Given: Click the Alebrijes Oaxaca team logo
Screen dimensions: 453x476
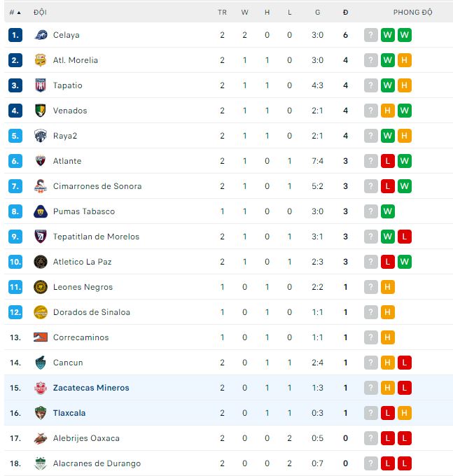Looking at the screenshot, I should 41,438.
